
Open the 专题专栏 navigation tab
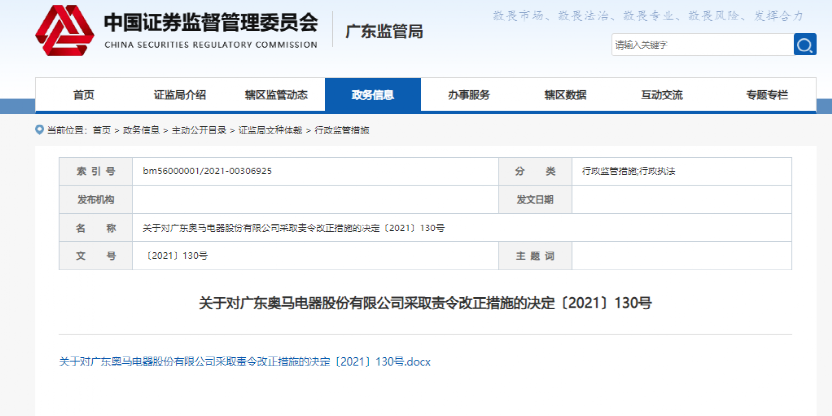click(767, 95)
